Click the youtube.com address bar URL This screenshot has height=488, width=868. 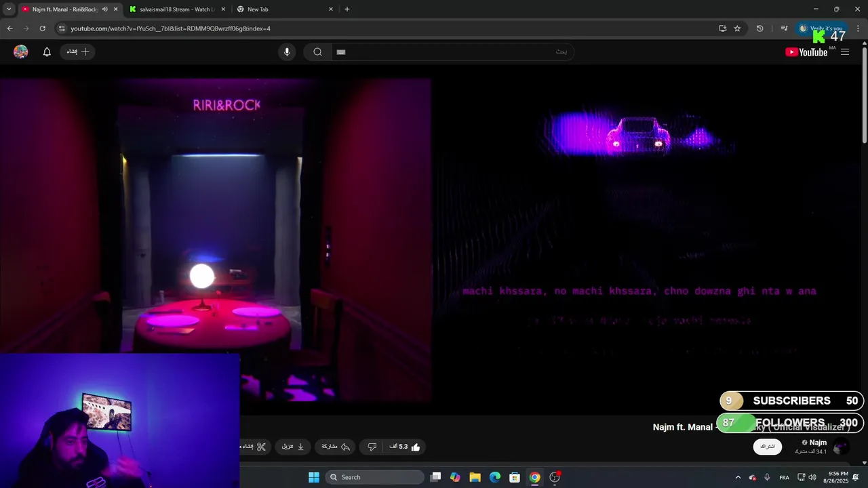[171, 28]
